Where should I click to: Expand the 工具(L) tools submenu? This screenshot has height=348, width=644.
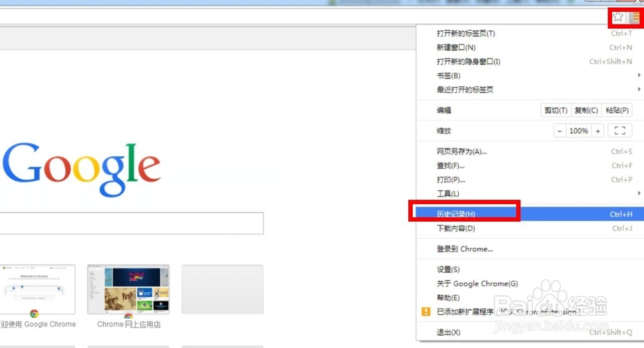coord(530,193)
